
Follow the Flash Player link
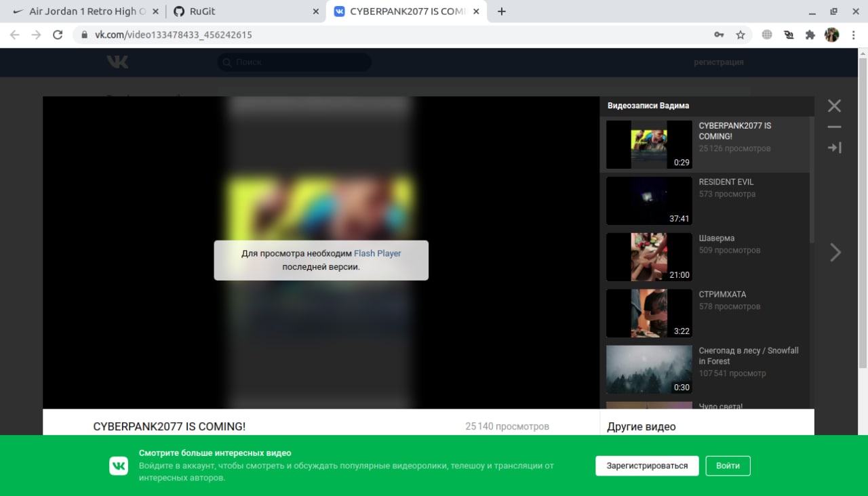378,253
